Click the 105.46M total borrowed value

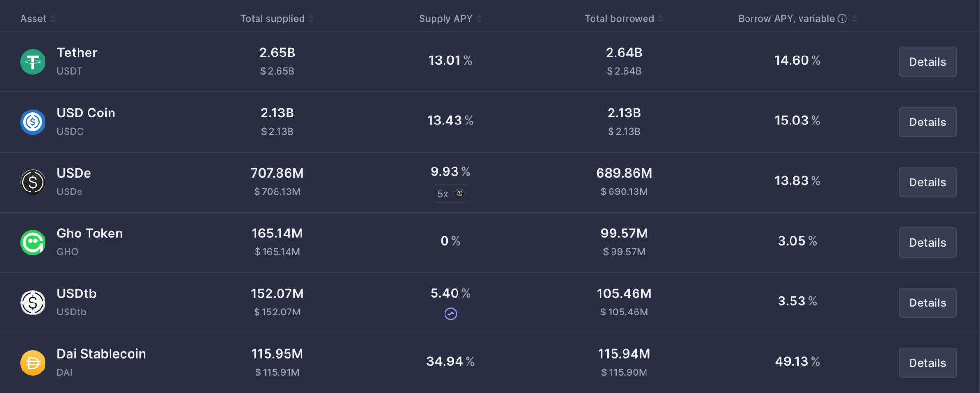point(624,294)
